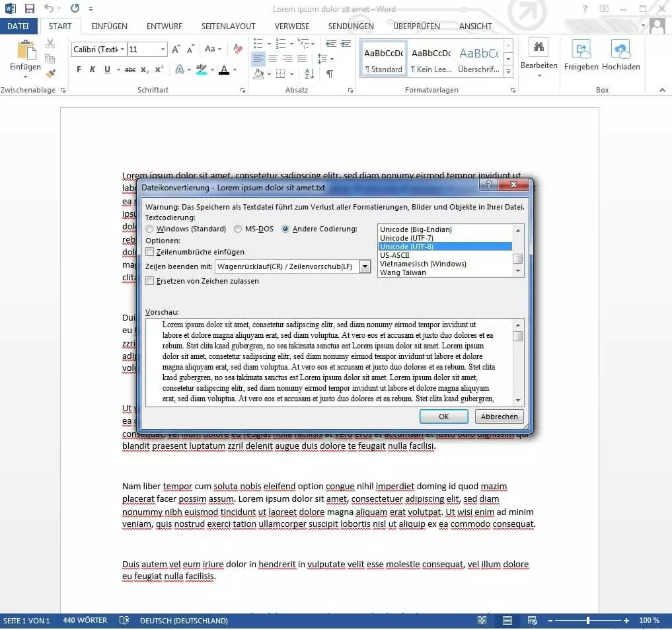Center-align text using the ribbon icon
The image size is (672, 630).
pyautogui.click(x=272, y=59)
